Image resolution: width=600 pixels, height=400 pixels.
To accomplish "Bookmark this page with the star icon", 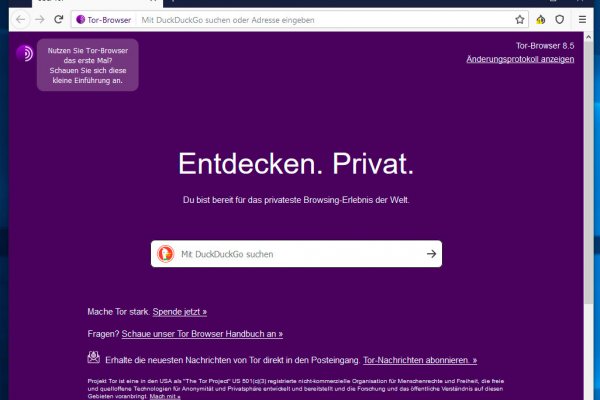I will (x=519, y=20).
